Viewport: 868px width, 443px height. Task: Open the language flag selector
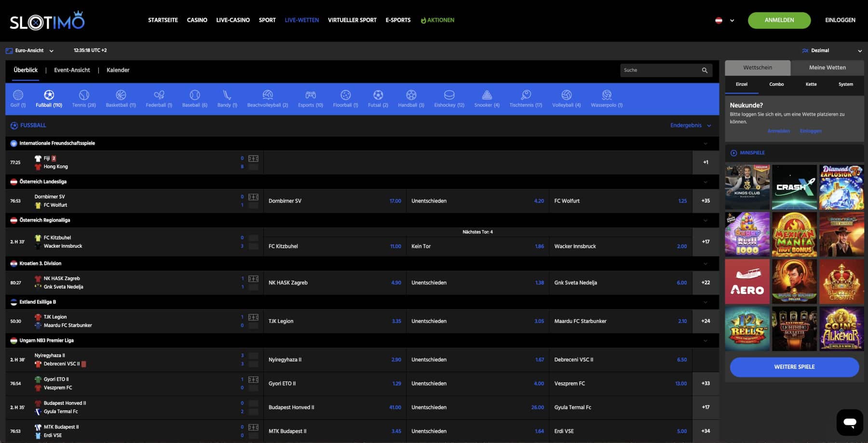[724, 20]
